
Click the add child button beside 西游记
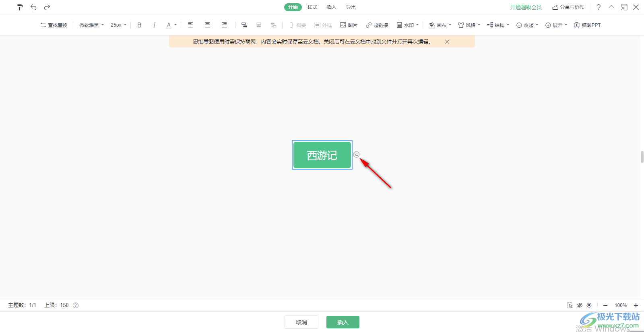(x=356, y=154)
